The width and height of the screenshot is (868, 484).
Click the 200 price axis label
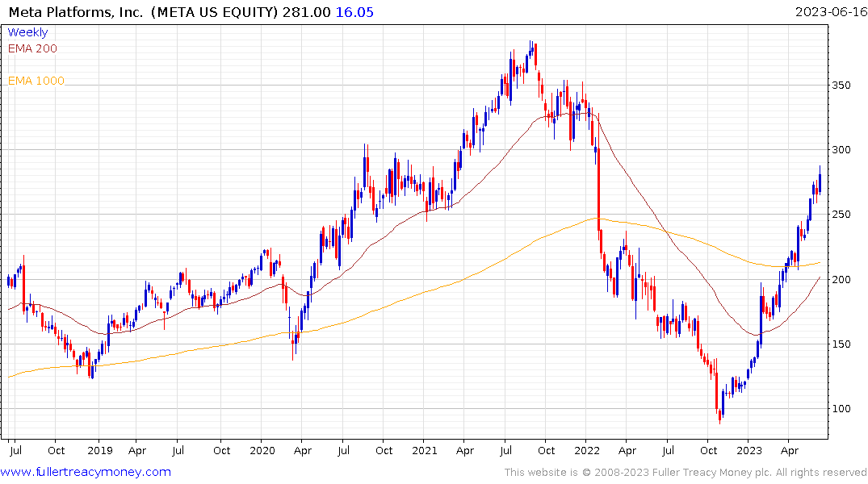pyautogui.click(x=841, y=279)
